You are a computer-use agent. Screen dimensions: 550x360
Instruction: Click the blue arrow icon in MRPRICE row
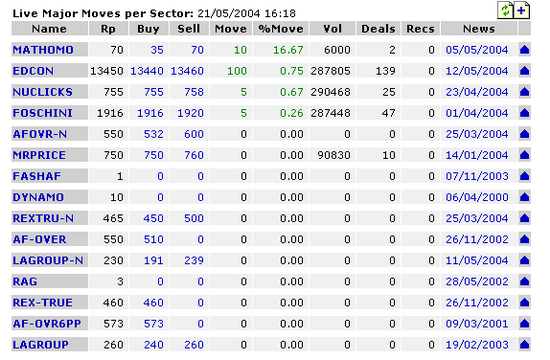coord(524,155)
